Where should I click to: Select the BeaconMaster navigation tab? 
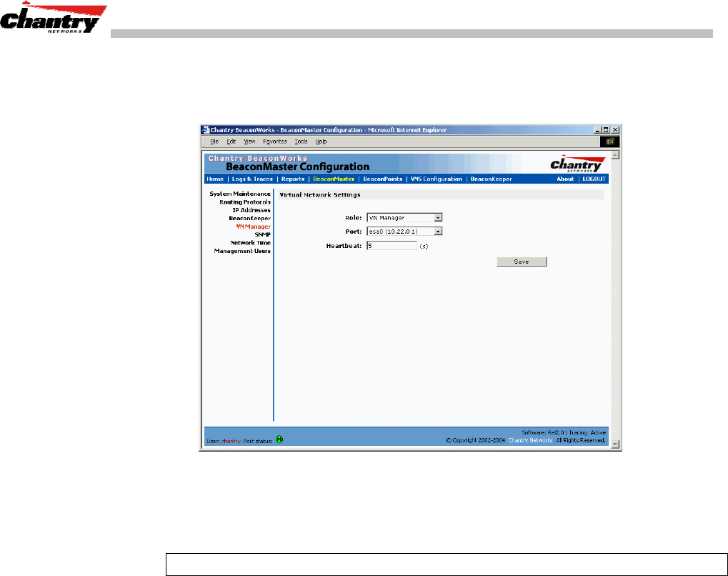tap(334, 179)
